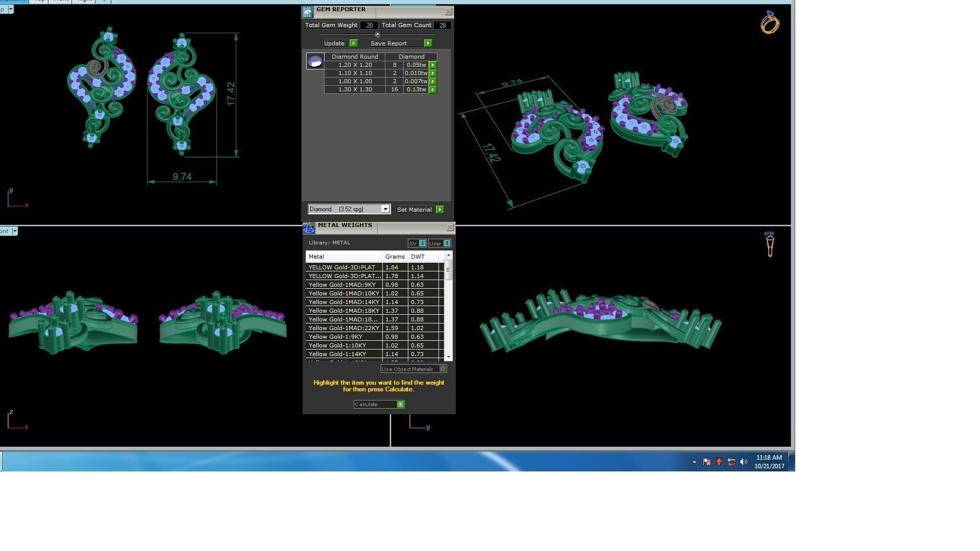Select Yellow Gold-1MAD:22KY metal row
Image resolution: width=980 pixels, height=551 pixels.
pyautogui.click(x=344, y=328)
